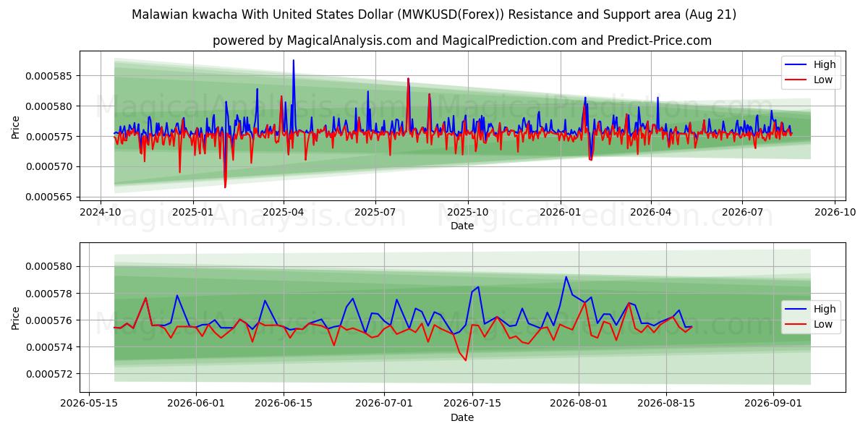This screenshot has height=434, width=868.
Task: Click the 2026-07-01 date tick label
Action: (x=384, y=404)
